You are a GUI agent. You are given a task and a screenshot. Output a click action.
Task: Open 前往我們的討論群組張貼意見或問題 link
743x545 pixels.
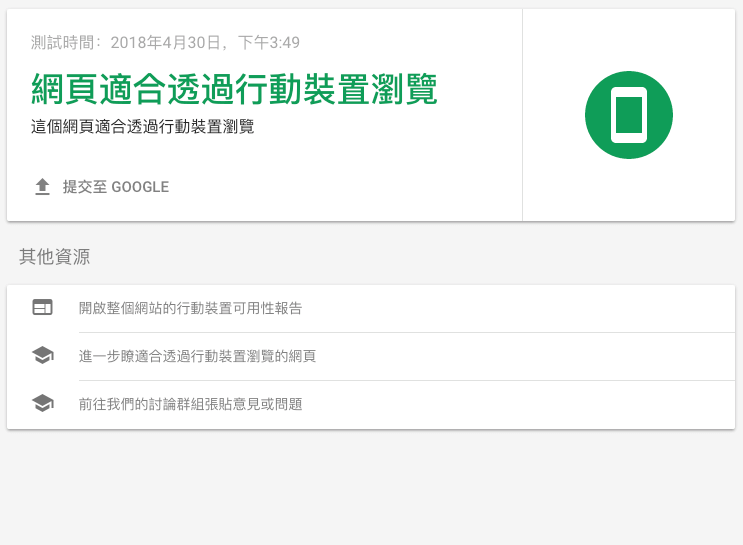tap(190, 404)
